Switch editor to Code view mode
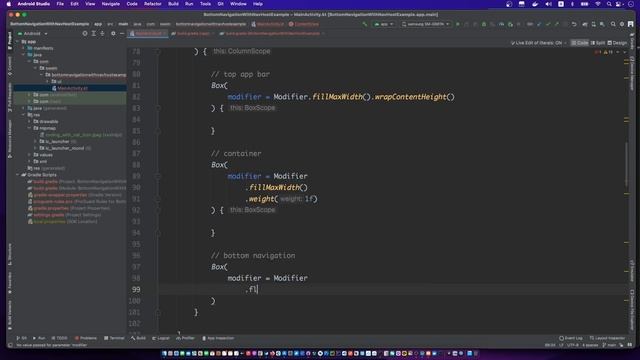The width and height of the screenshot is (640, 360). [580, 43]
